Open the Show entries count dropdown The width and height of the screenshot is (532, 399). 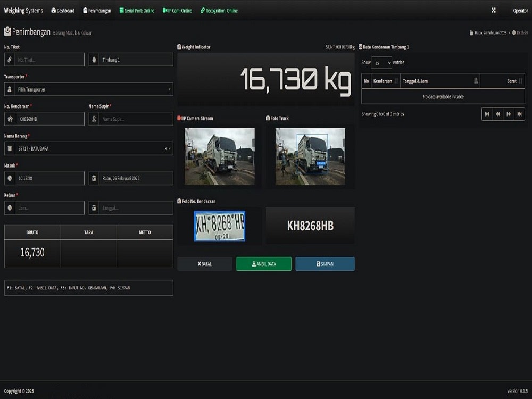[381, 63]
